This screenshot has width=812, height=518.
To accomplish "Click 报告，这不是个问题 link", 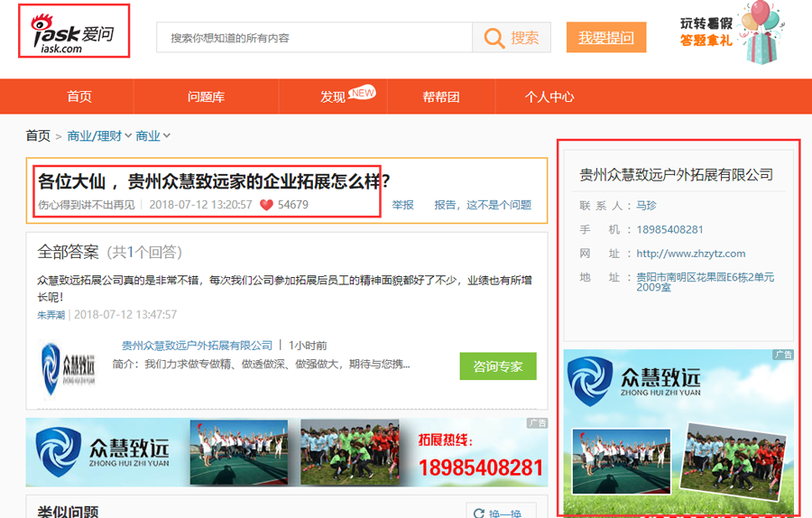I will [483, 205].
